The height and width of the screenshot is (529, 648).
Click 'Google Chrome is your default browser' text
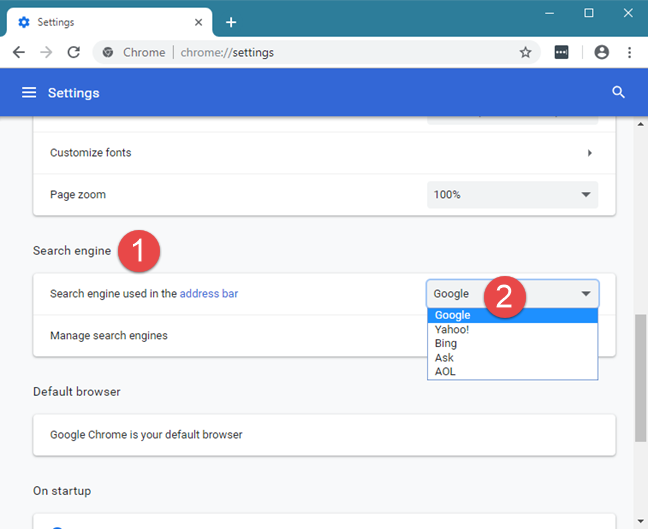pyautogui.click(x=146, y=435)
